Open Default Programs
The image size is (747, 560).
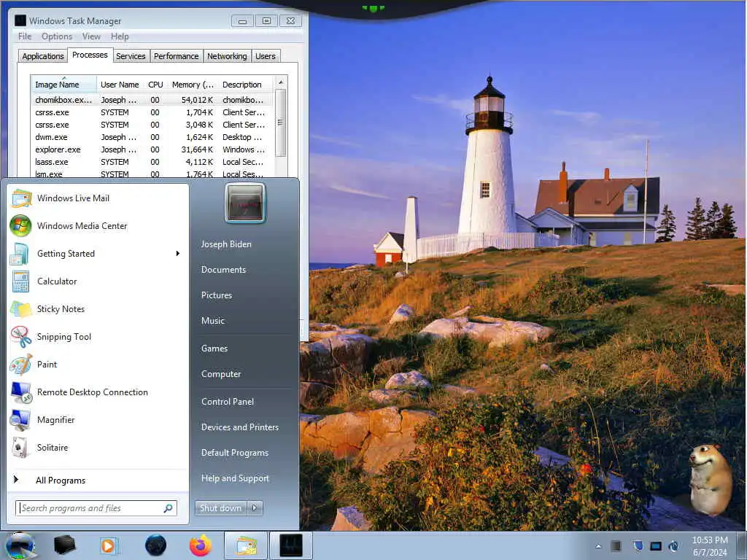[x=235, y=453]
